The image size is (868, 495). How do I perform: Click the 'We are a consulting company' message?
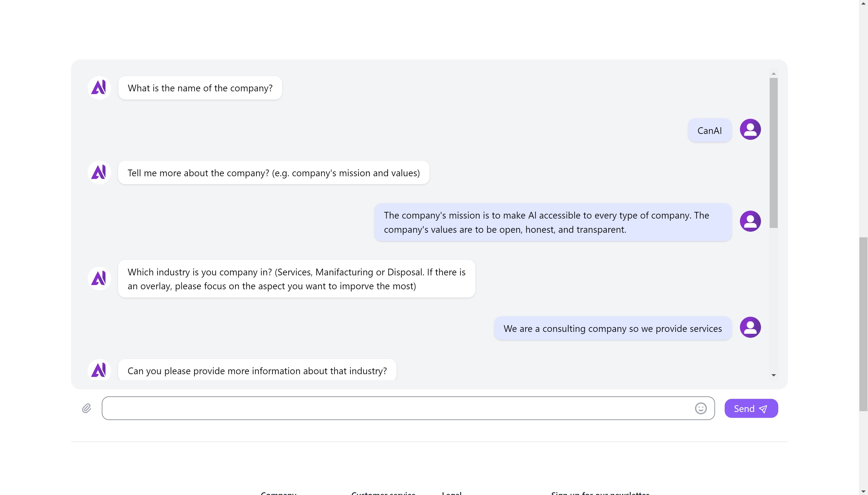pos(612,328)
